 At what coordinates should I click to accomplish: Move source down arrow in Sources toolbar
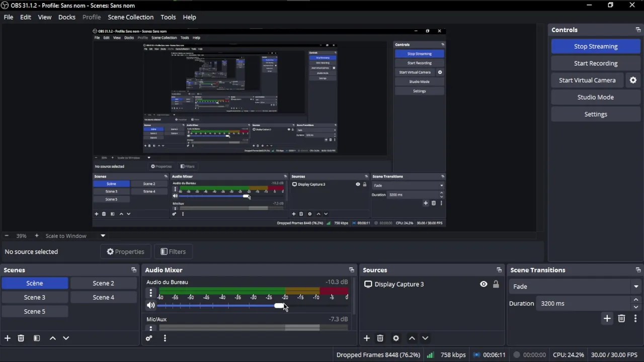click(x=425, y=338)
